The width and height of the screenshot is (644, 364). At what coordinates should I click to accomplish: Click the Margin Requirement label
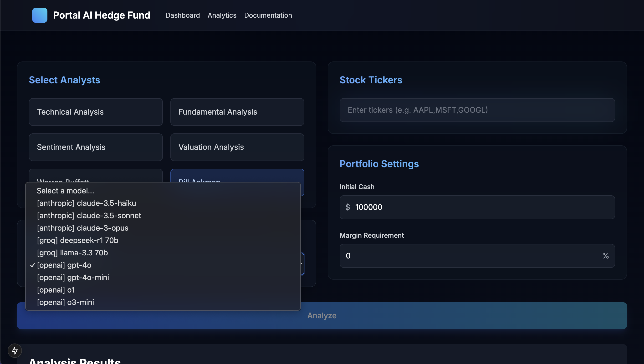coord(372,235)
